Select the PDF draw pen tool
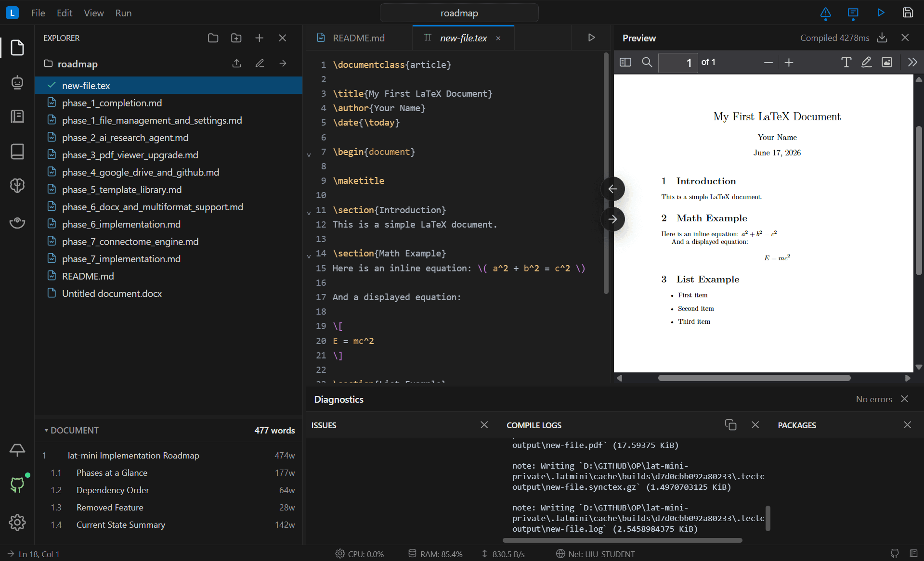This screenshot has width=924, height=561. (x=866, y=62)
